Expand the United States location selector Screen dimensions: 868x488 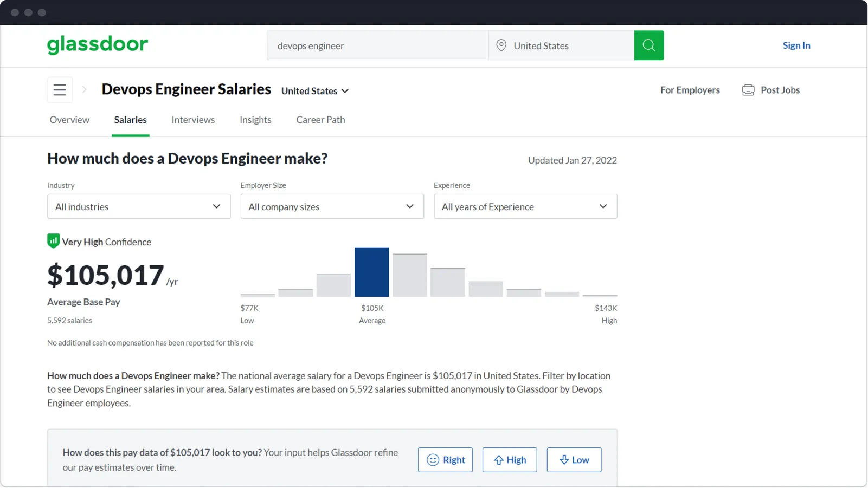click(315, 91)
